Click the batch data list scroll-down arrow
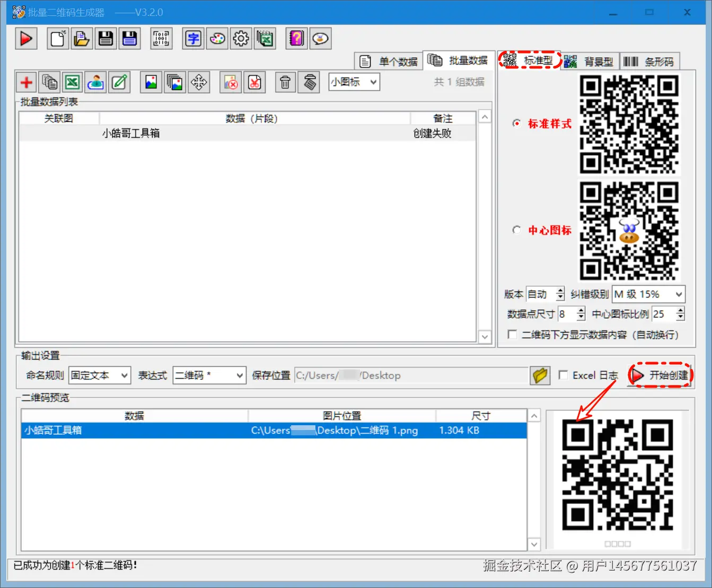Image resolution: width=712 pixels, height=588 pixels. point(485,337)
